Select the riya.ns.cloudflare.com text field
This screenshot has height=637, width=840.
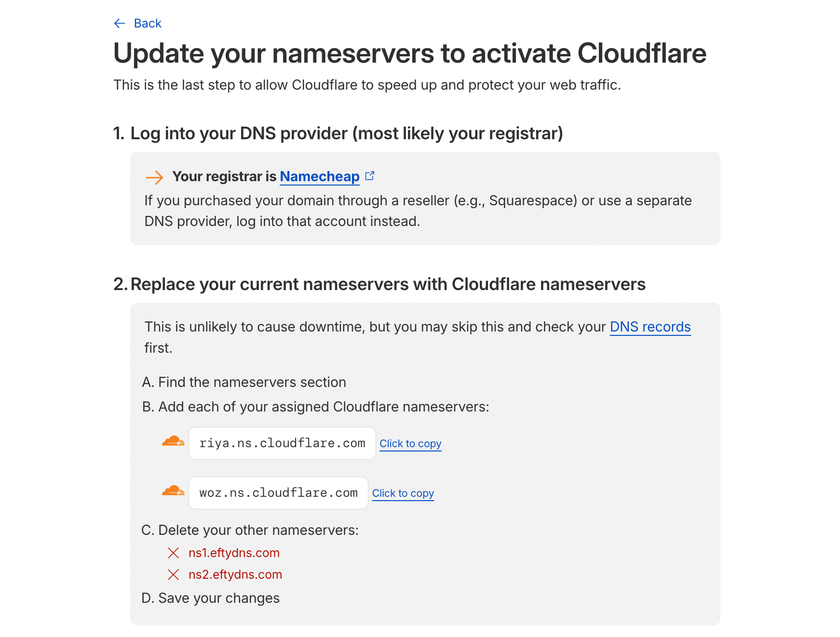tap(282, 443)
